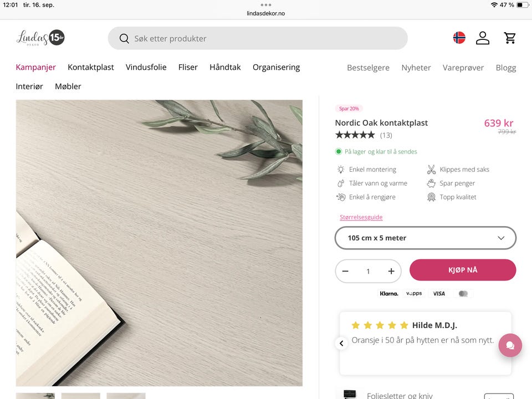Open the user account icon

coord(483,38)
